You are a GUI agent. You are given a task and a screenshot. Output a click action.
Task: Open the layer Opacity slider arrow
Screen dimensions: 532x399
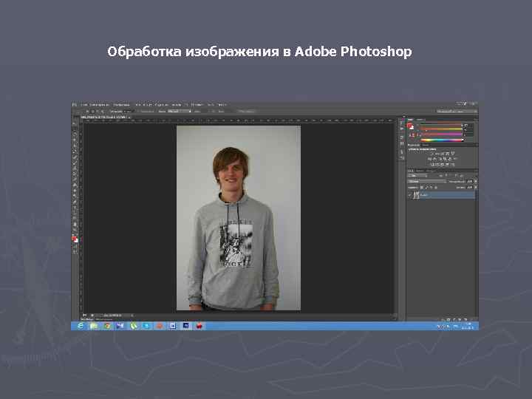pyautogui.click(x=476, y=182)
